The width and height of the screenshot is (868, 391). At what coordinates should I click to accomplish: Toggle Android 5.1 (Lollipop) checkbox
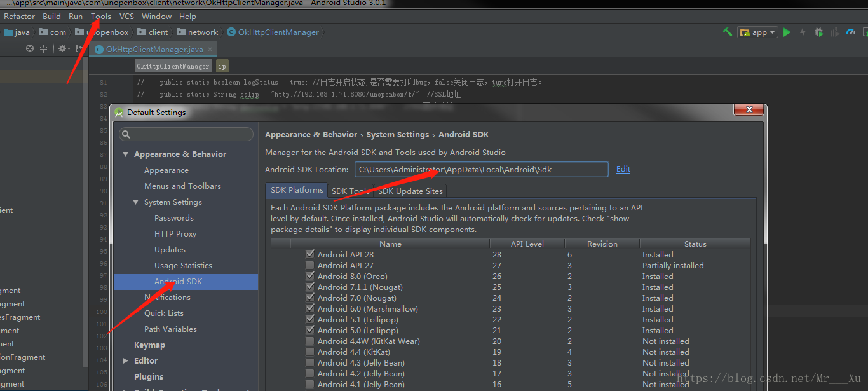(309, 319)
